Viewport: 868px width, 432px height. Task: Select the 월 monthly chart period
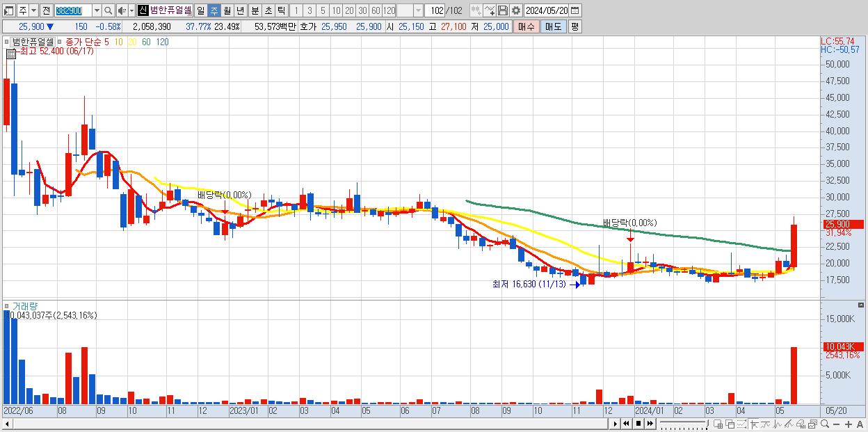coord(227,10)
